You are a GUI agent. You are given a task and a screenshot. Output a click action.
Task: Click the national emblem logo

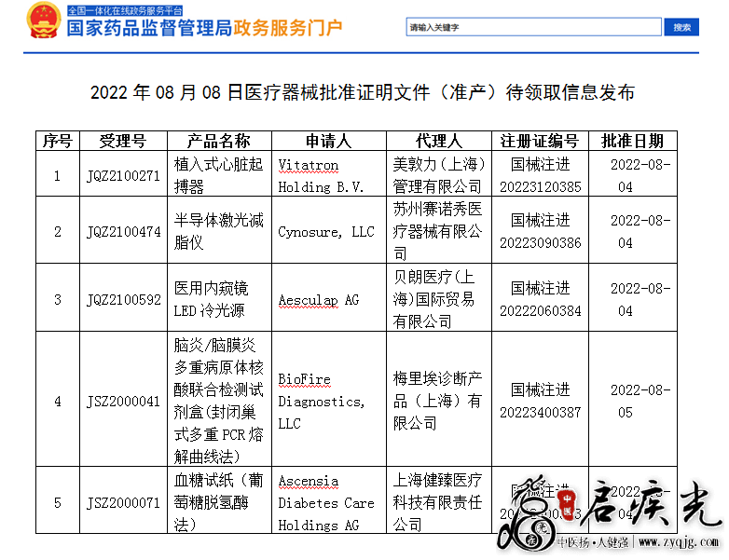tap(43, 20)
